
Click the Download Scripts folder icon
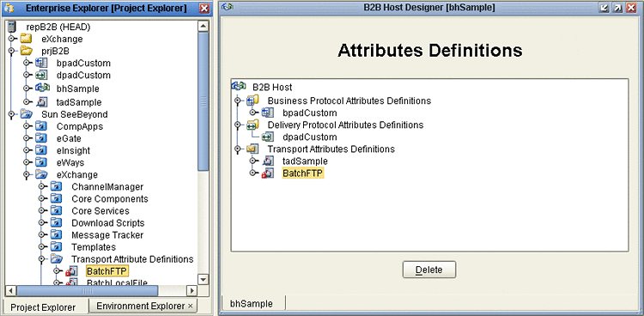point(57,223)
